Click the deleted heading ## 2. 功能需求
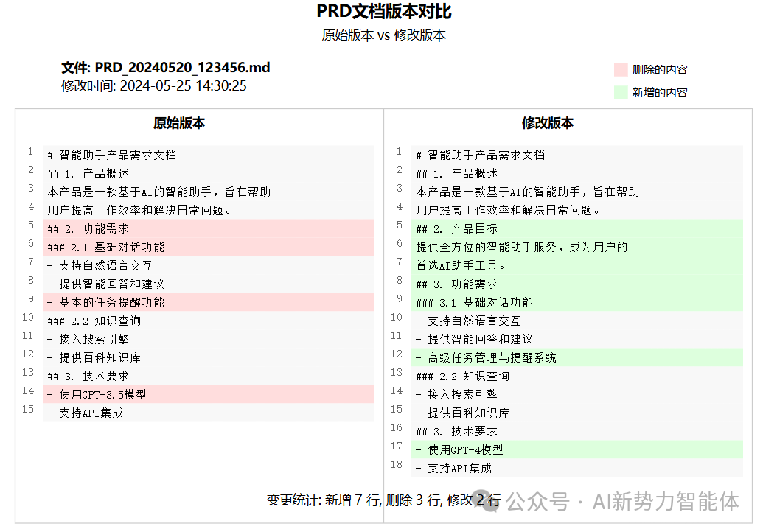The image size is (763, 532). (x=88, y=228)
